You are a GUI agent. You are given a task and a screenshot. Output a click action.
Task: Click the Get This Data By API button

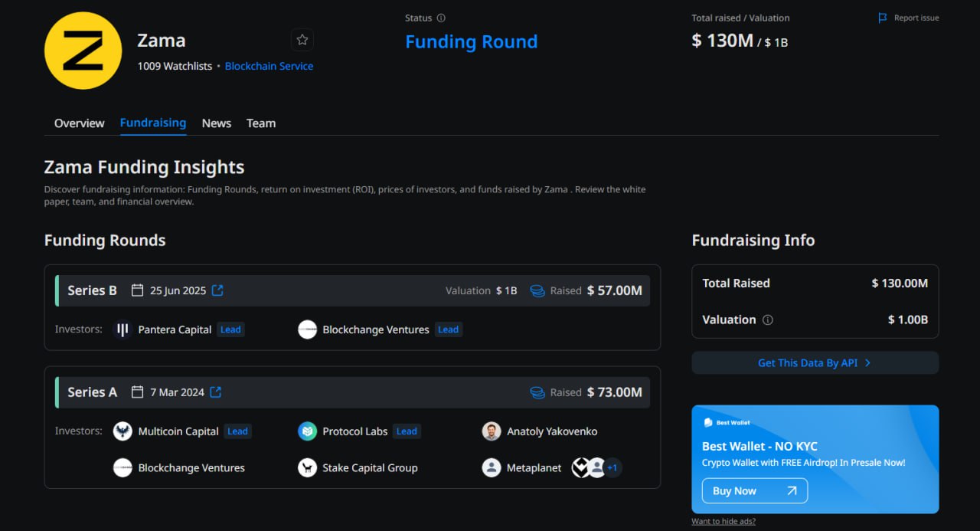815,362
